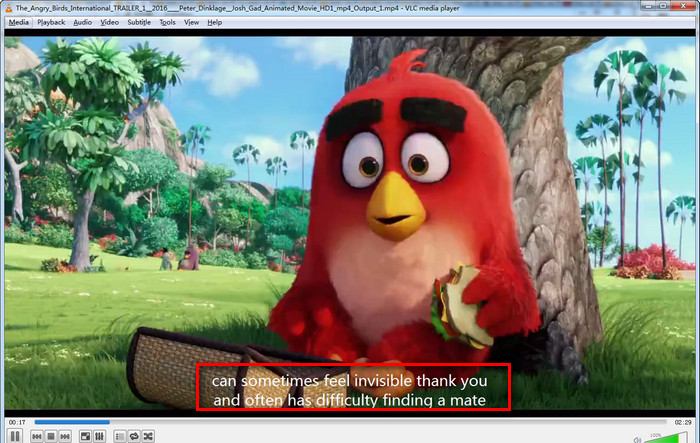The width and height of the screenshot is (700, 443).
Task: Toggle loop playback mode
Action: 134,436
